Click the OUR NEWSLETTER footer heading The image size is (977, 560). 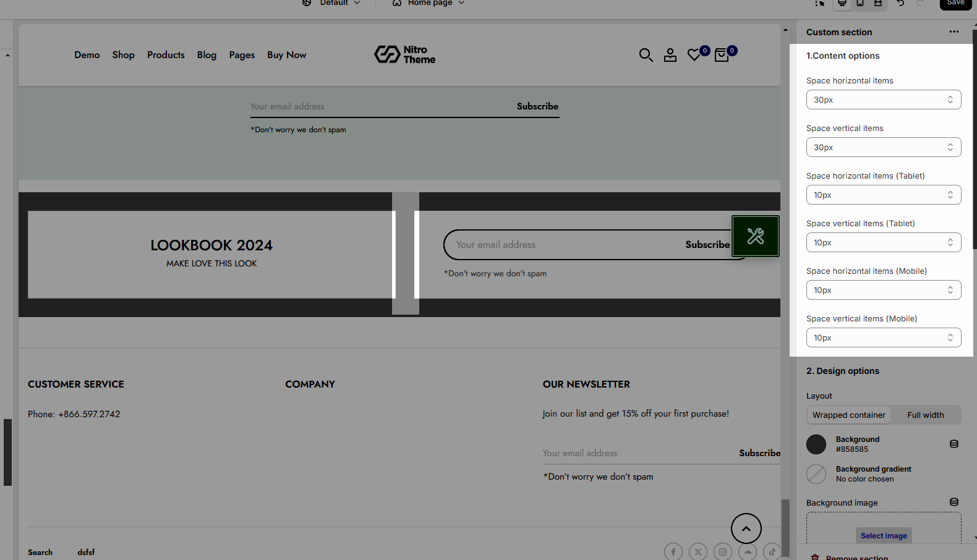(x=586, y=384)
